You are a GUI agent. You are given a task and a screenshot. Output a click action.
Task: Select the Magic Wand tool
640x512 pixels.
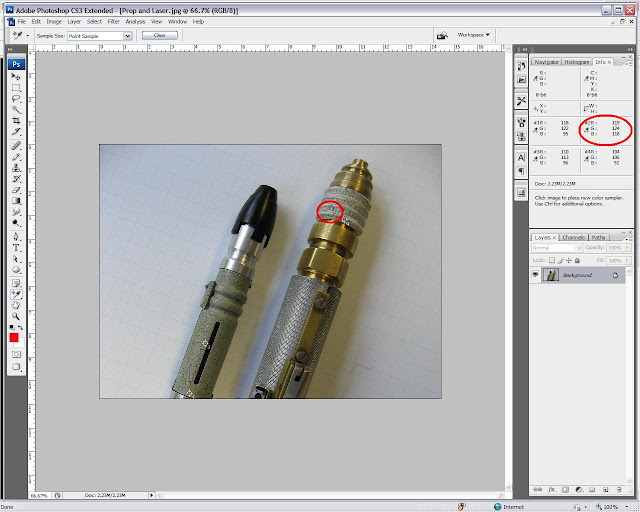(x=16, y=109)
